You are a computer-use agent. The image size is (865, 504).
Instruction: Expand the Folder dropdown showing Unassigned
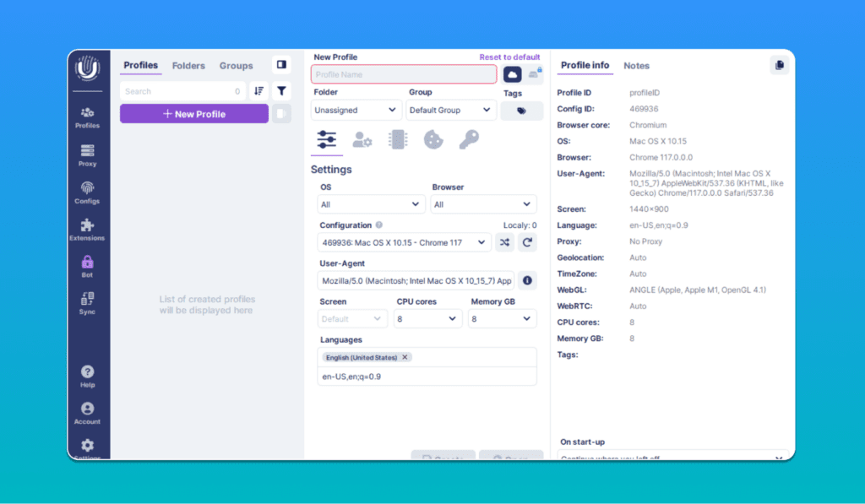(x=356, y=110)
